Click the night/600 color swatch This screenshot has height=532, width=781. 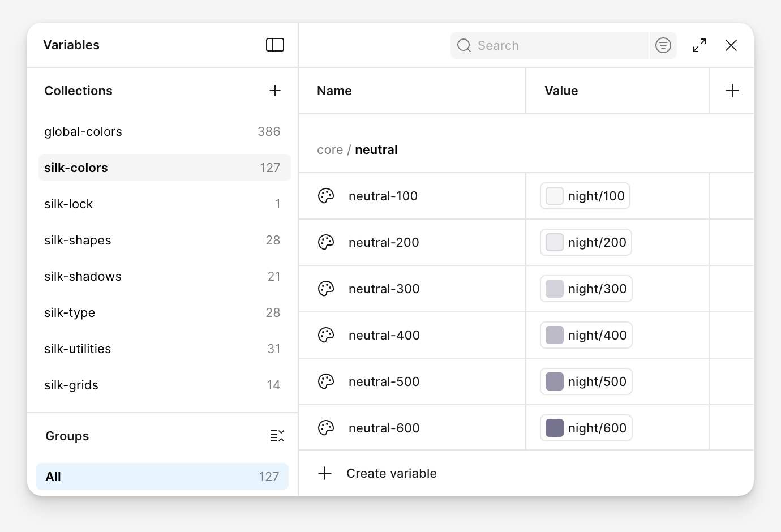[554, 428]
